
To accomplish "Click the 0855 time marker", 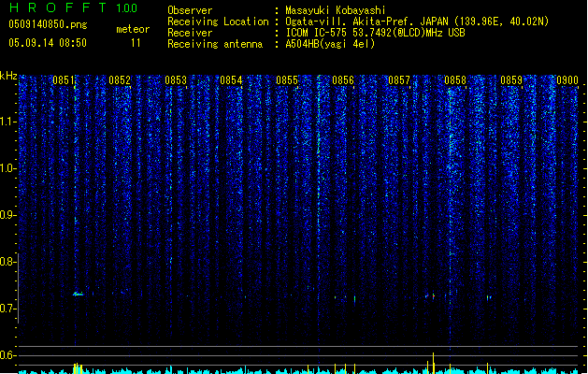I will (x=287, y=80).
